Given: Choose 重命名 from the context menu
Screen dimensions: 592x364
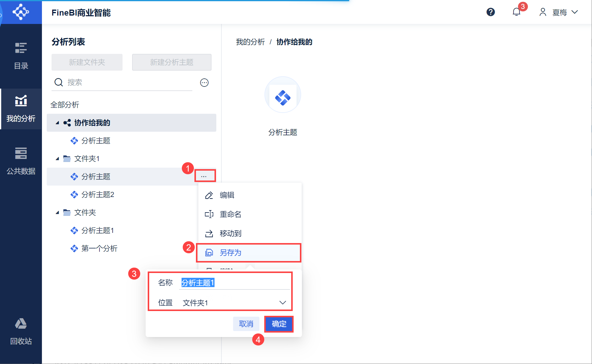Looking at the screenshot, I should (230, 214).
